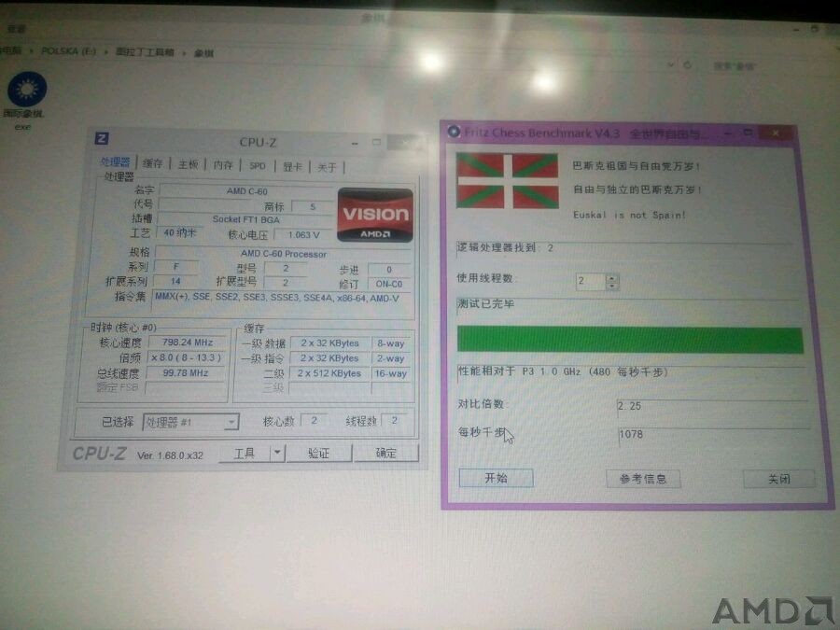Select the 显卡 tab in CPU-Z

point(292,167)
